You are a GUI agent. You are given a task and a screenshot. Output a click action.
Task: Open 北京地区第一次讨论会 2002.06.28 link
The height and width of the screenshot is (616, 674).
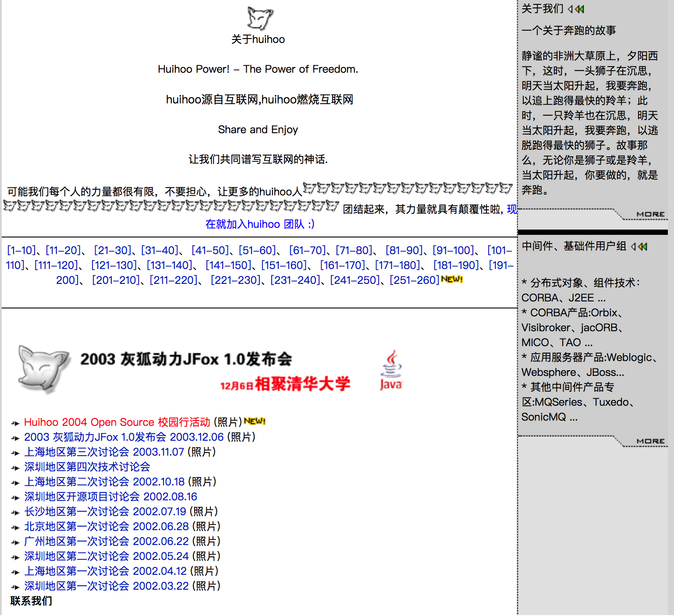coord(106,527)
